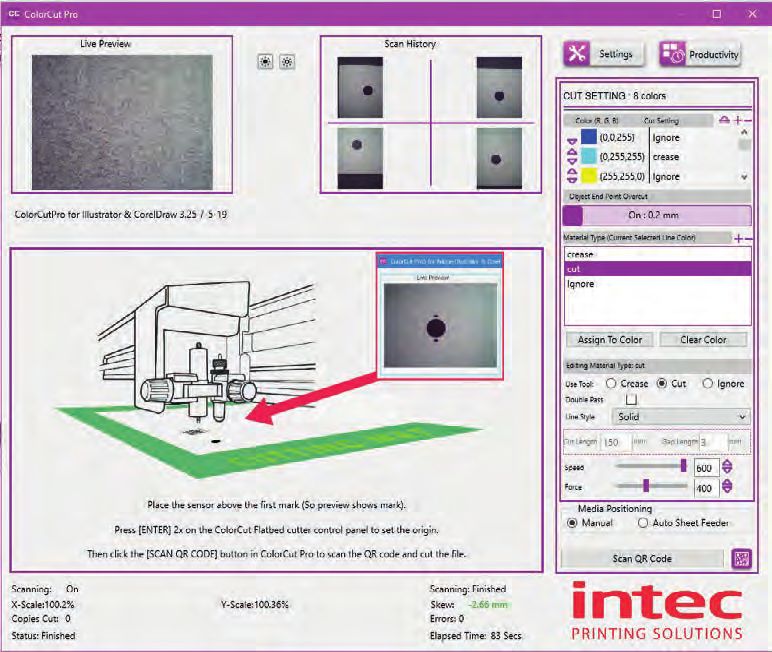This screenshot has width=772, height=652.
Task: Click the X-Scale:100.2% status text
Action: pos(43,604)
